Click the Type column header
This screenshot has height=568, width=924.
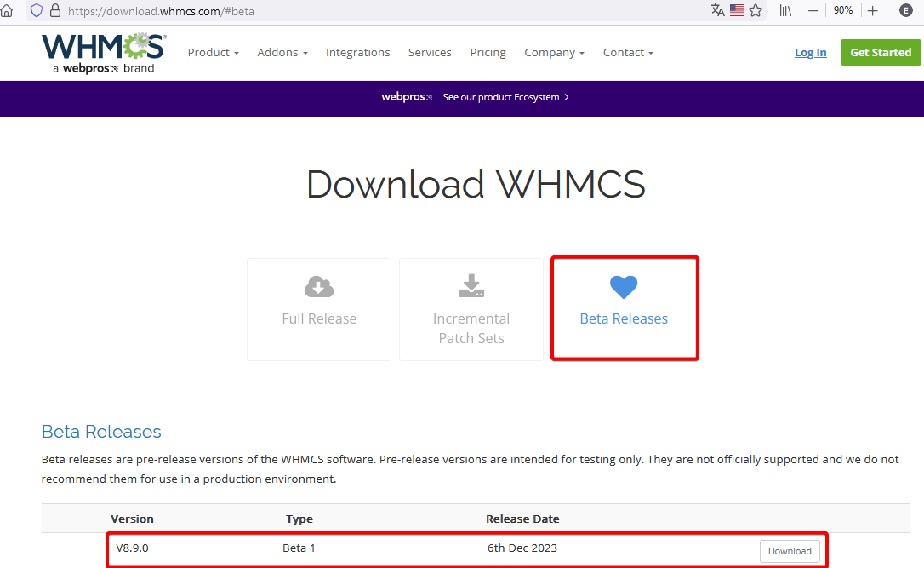[299, 519]
